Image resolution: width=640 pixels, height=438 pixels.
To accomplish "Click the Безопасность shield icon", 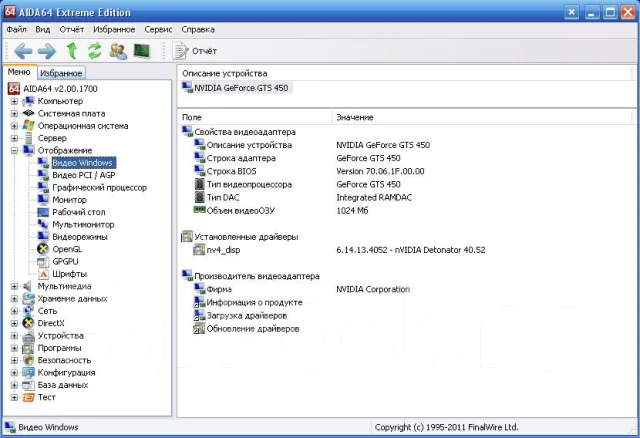I will click(28, 360).
